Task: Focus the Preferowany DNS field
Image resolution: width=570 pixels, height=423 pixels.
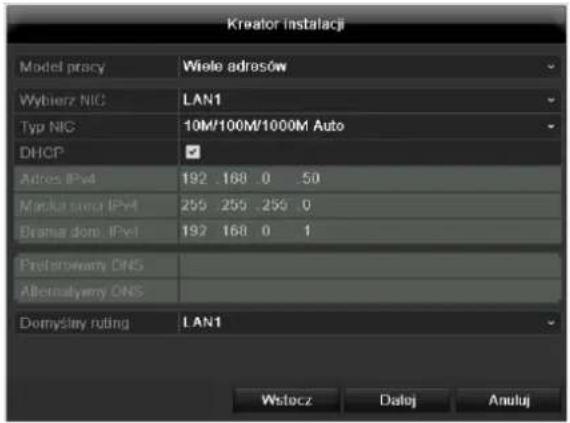Action: tap(370, 266)
